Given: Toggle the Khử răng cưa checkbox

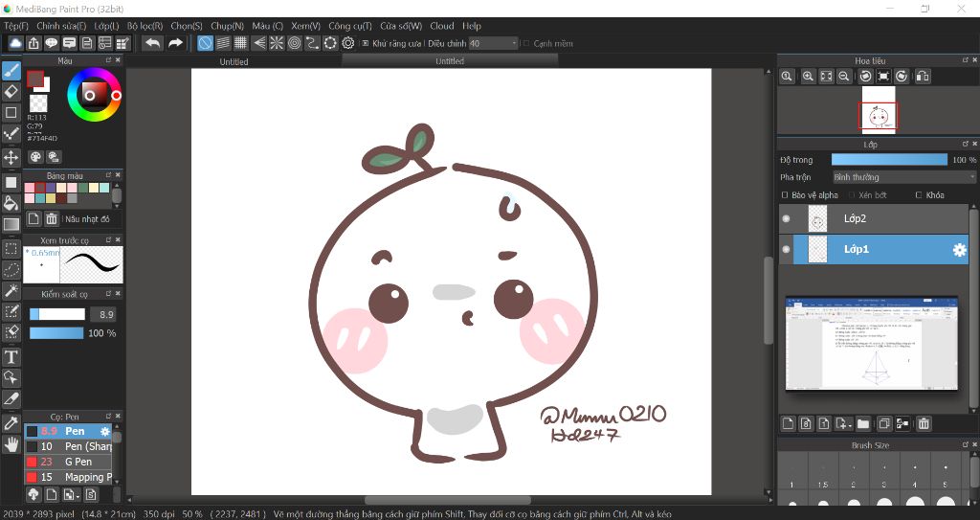Looking at the screenshot, I should (366, 44).
